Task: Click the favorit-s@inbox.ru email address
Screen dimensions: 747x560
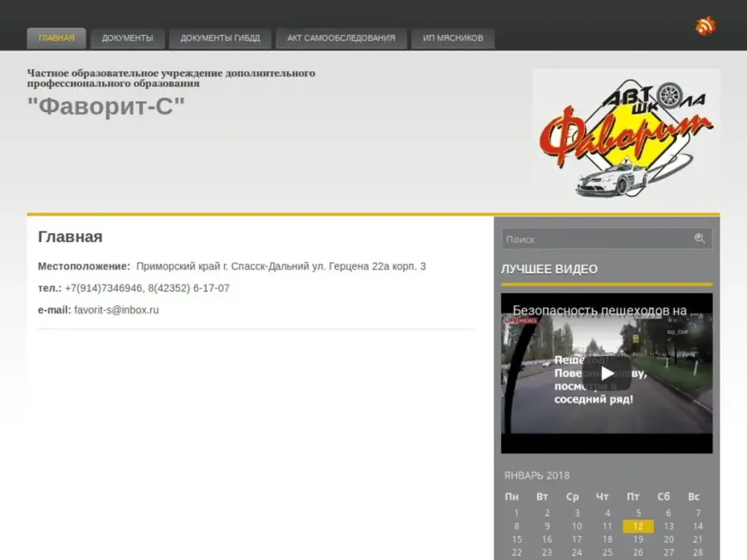Action: pos(116,309)
